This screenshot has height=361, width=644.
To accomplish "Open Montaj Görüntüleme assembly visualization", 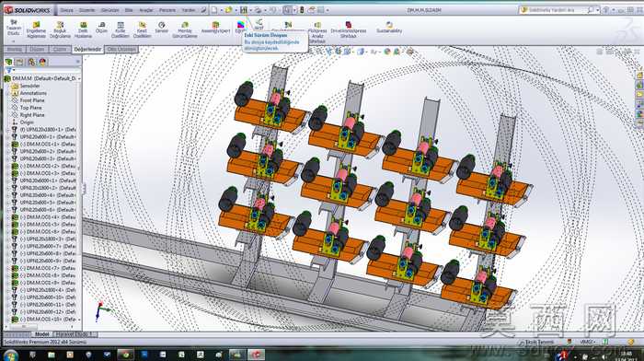I will point(184,30).
